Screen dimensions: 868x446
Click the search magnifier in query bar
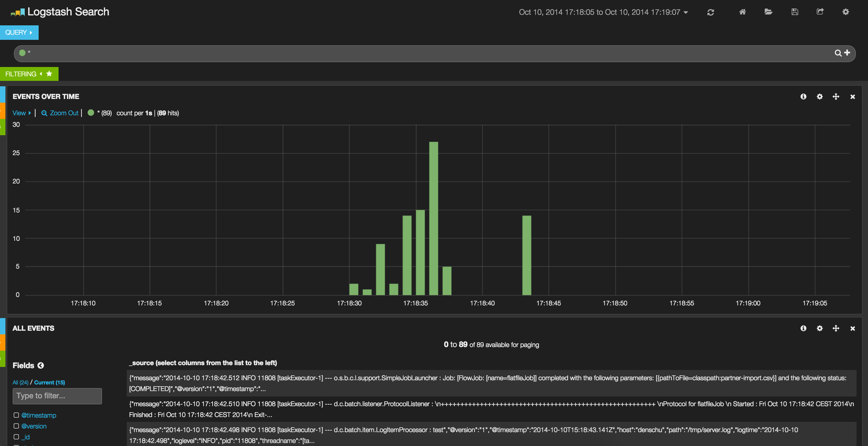[838, 53]
